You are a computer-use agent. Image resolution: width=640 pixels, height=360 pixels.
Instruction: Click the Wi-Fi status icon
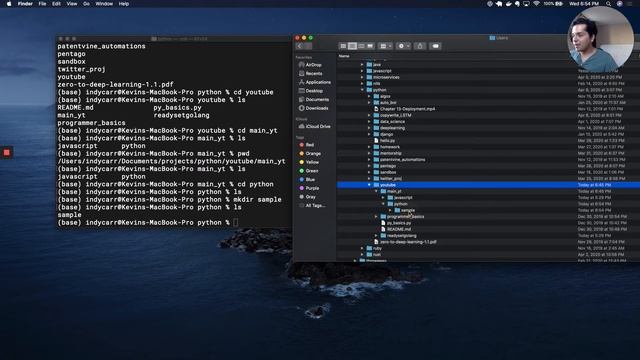tap(536, 4)
